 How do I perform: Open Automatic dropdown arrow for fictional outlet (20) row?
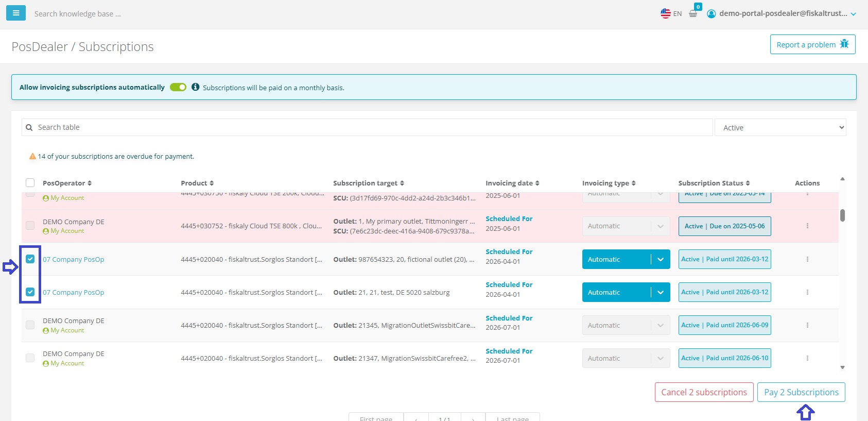[x=661, y=259]
